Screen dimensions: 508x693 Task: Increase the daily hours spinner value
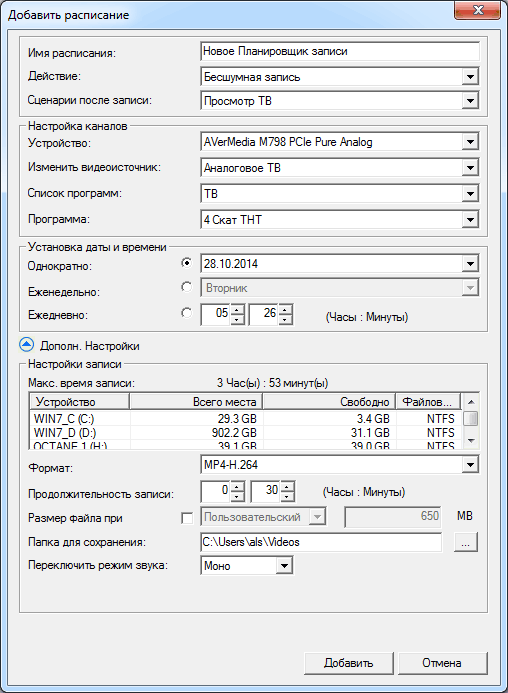coord(237,309)
